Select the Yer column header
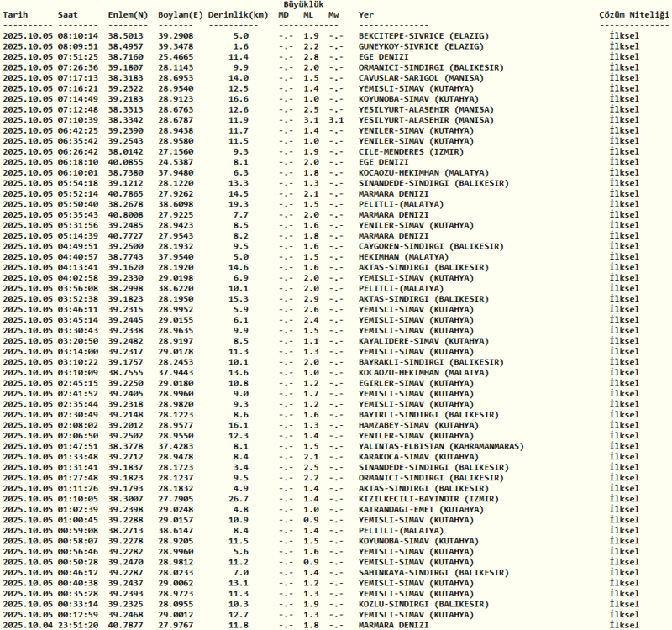 tap(366, 15)
